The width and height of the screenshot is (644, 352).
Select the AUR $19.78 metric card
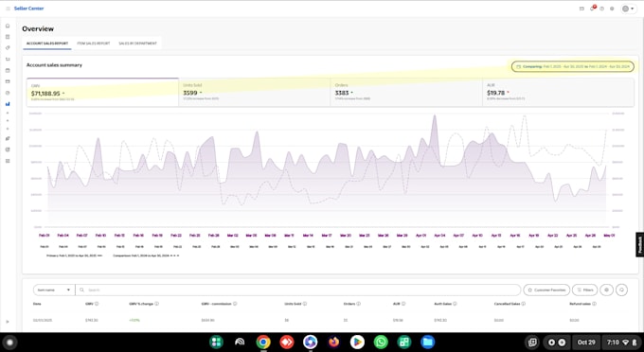point(558,93)
